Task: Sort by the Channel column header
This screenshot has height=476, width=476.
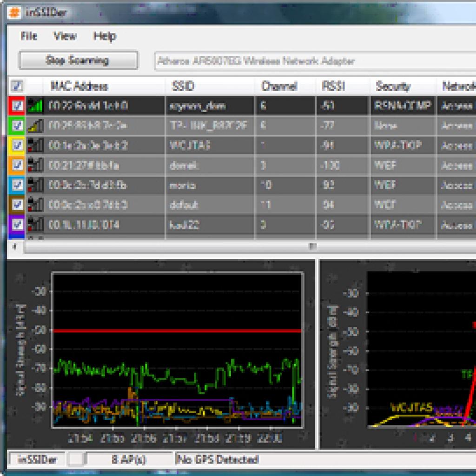Action: click(285, 86)
